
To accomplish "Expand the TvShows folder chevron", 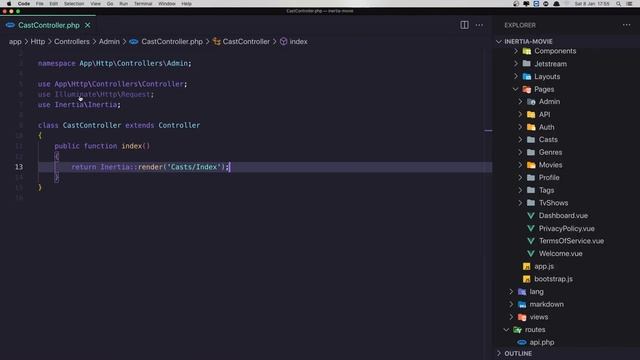I will (520, 203).
